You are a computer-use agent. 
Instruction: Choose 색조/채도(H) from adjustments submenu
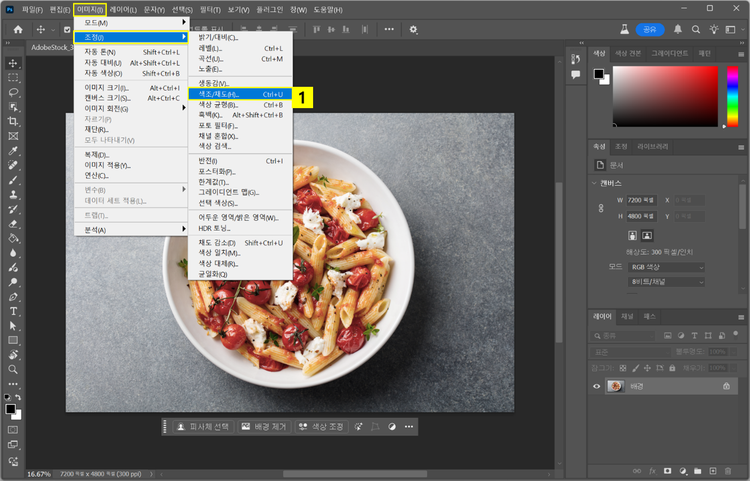point(241,94)
